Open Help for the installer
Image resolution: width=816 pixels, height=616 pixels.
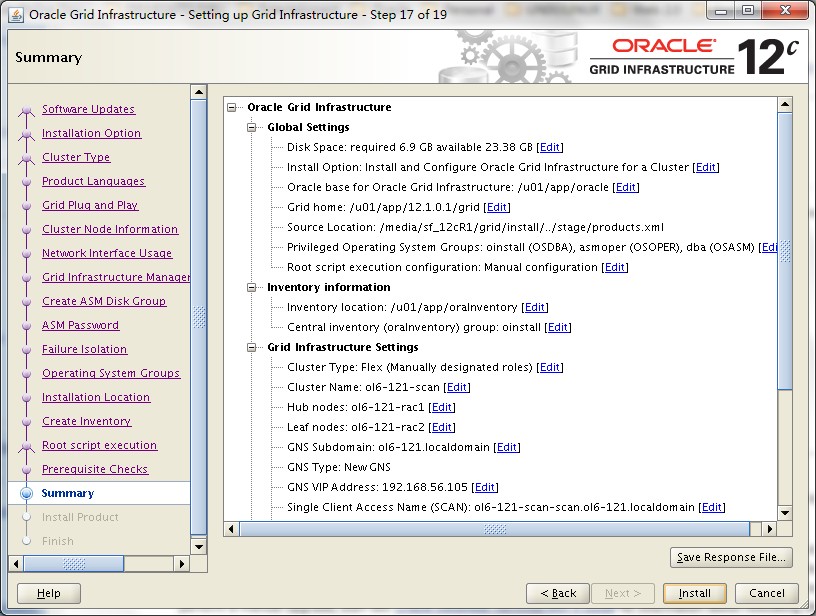(x=49, y=593)
